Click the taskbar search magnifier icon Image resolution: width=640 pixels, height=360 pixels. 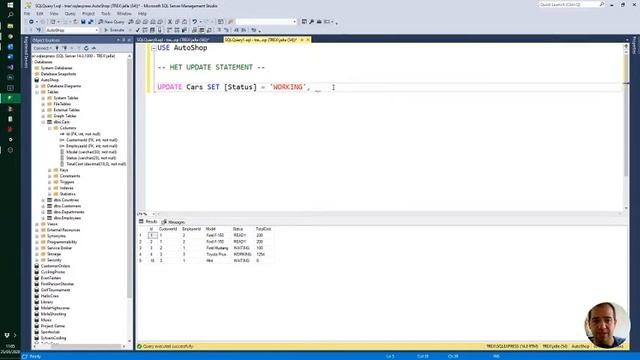coord(10,15)
